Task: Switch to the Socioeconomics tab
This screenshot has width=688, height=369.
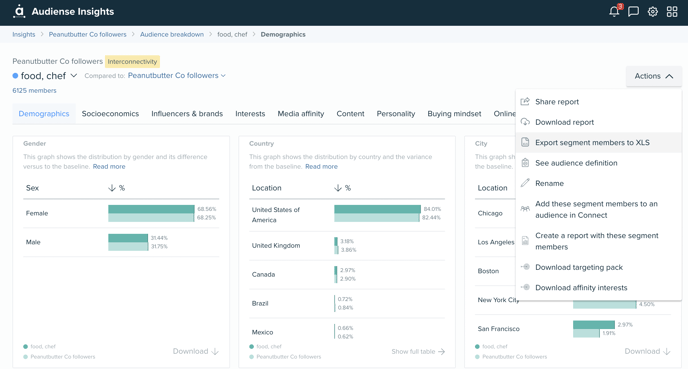Action: pyautogui.click(x=110, y=114)
